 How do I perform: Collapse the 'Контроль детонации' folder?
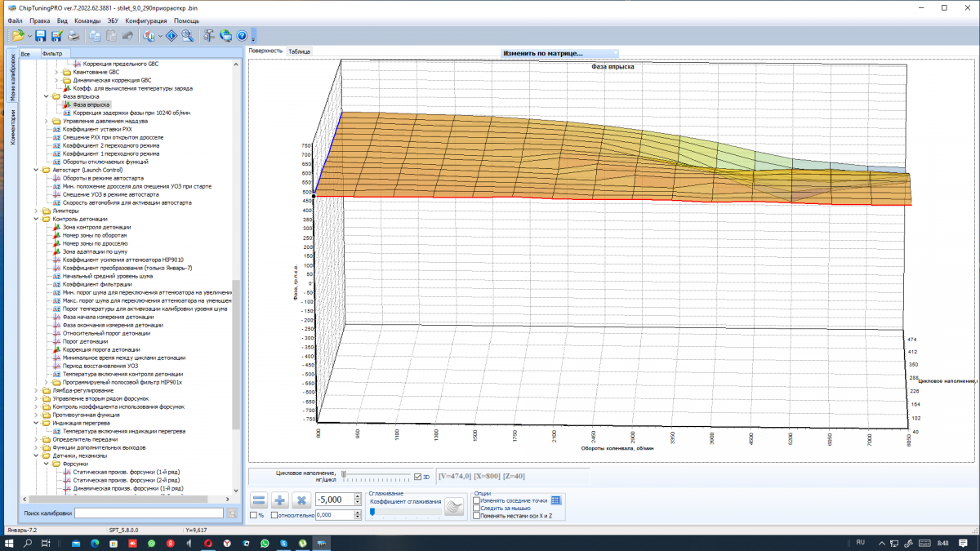coord(36,219)
